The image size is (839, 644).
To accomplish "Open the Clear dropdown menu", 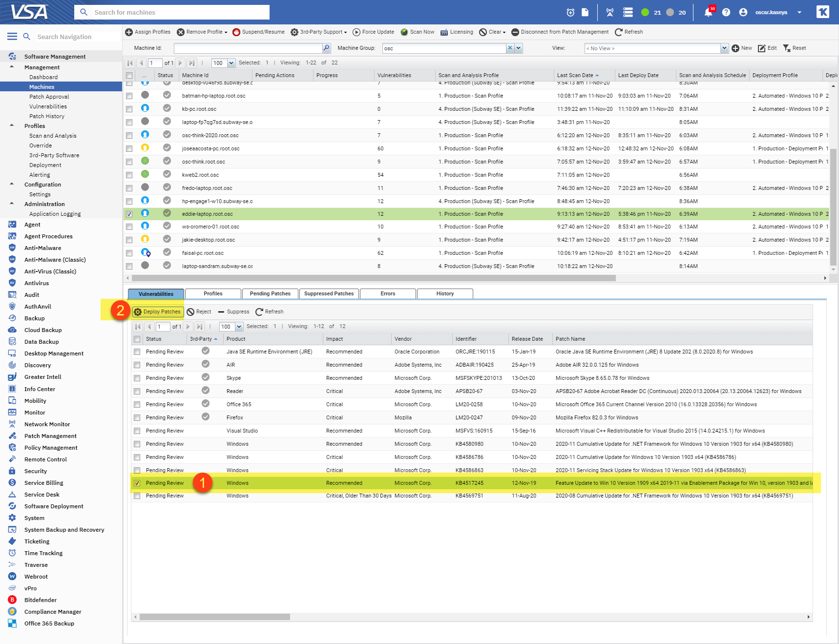I will 492,32.
